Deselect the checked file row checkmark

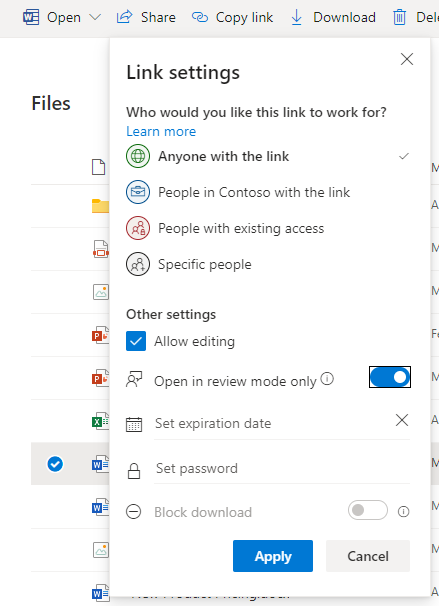click(x=55, y=464)
